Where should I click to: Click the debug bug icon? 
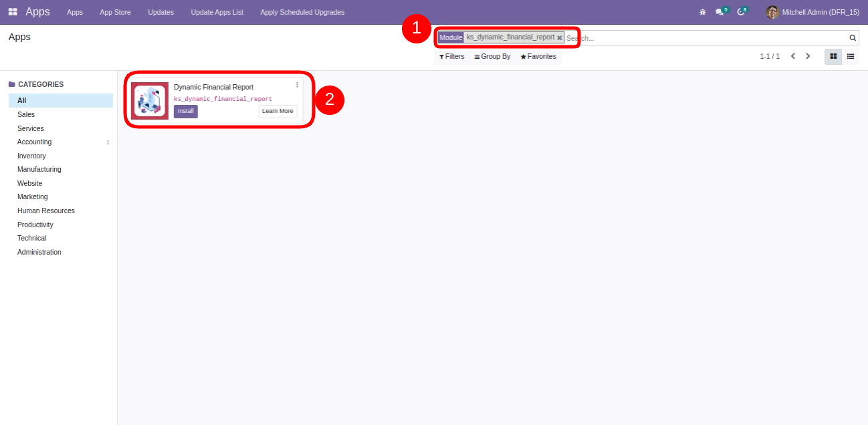(x=702, y=12)
